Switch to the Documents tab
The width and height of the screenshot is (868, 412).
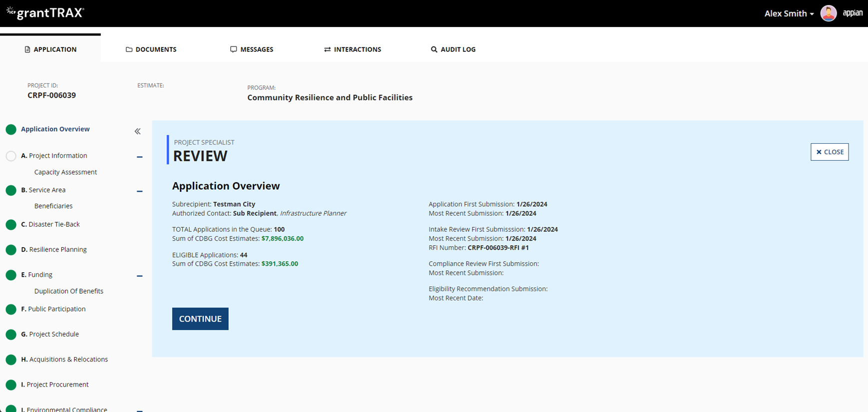[x=151, y=49]
